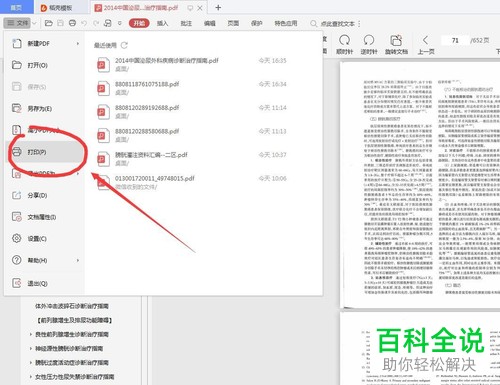Open recent file 880812028919268.pdf
Viewport: 500px width, 385px height.
point(192,112)
